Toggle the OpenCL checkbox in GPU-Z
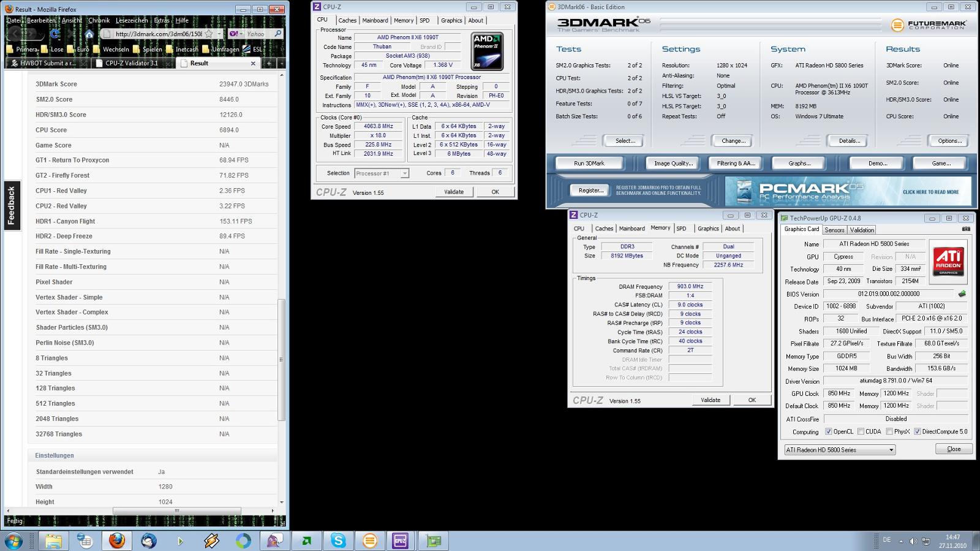The height and width of the screenshot is (551, 980). pos(828,431)
